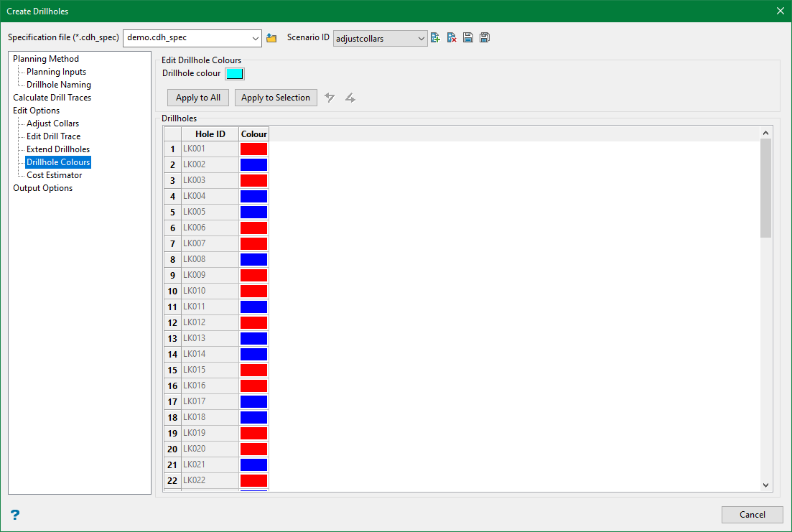The height and width of the screenshot is (532, 792).
Task: Click the Apply to Selection button
Action: point(276,98)
